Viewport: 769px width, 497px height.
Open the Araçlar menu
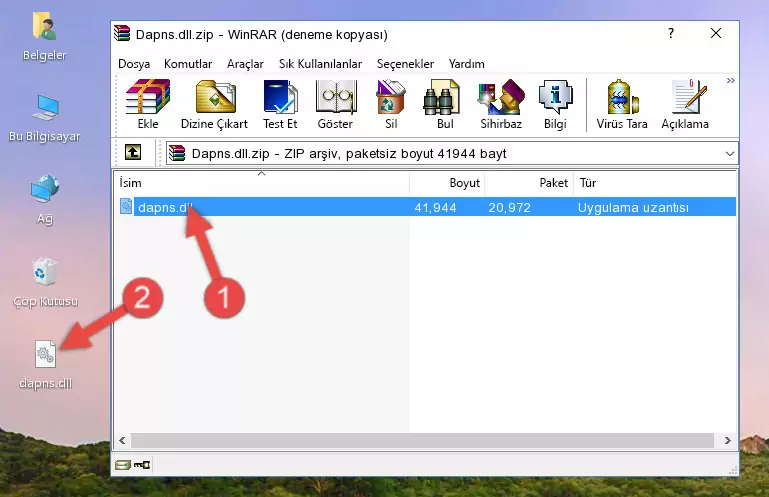coord(245,64)
